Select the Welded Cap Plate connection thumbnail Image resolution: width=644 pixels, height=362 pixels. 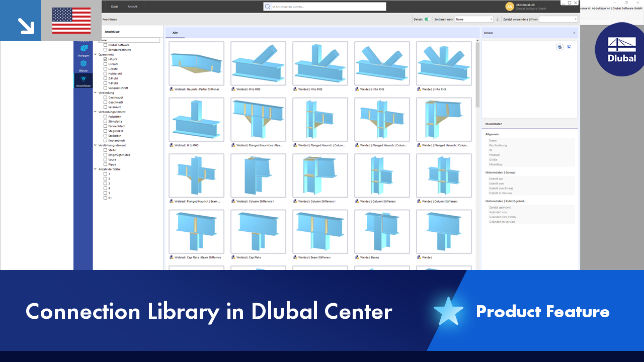[x=258, y=231]
